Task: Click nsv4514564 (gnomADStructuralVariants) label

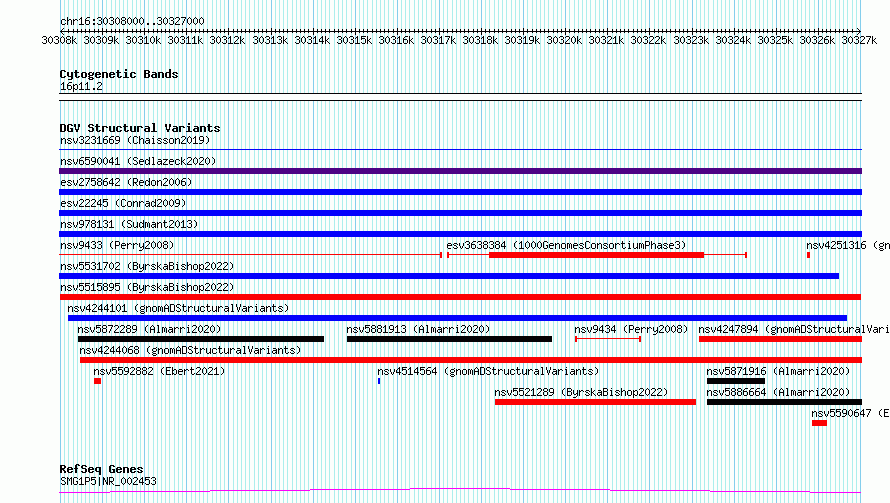Action: click(488, 371)
